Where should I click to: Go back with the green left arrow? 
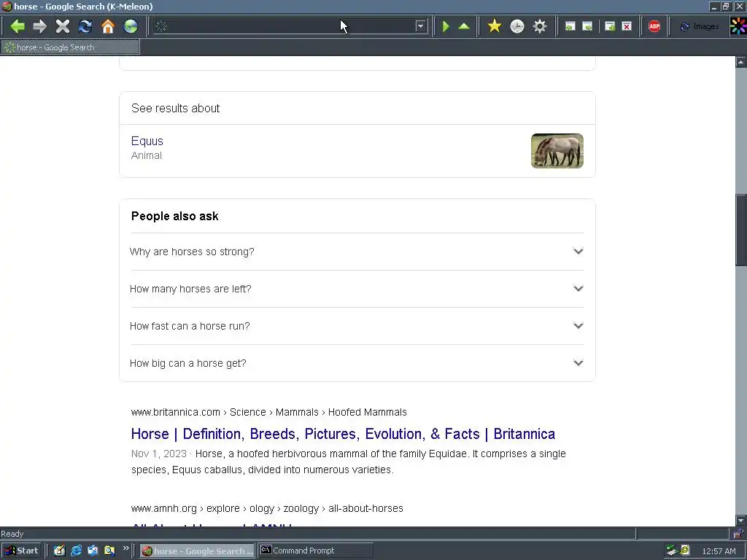click(x=18, y=26)
